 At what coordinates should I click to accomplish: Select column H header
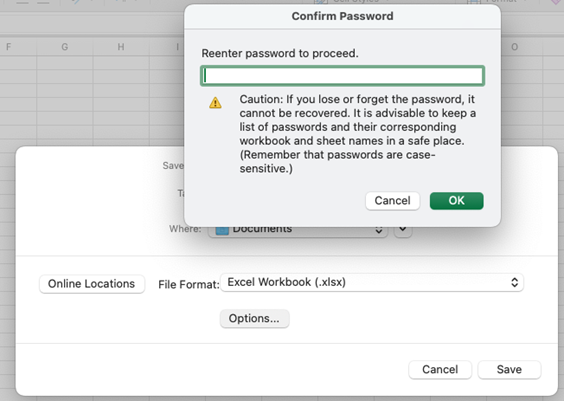(x=121, y=47)
